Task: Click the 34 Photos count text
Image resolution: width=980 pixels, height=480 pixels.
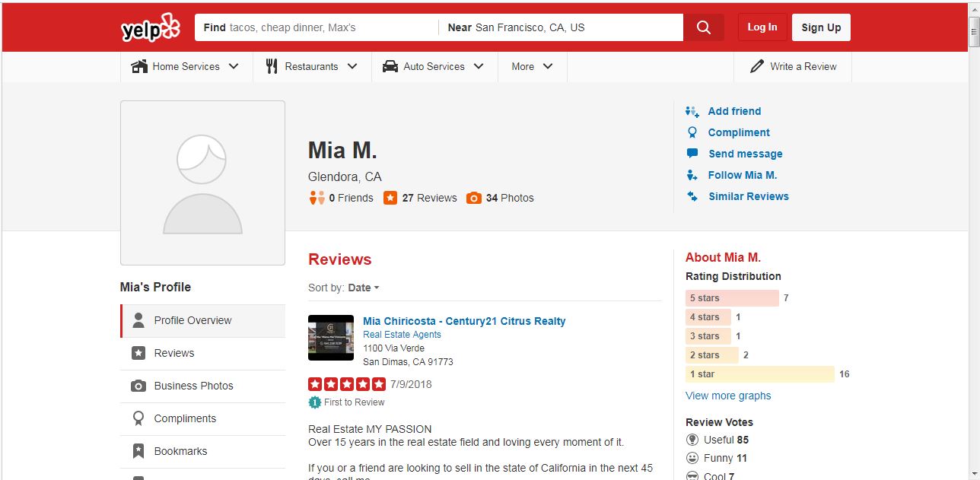Action: click(x=510, y=198)
